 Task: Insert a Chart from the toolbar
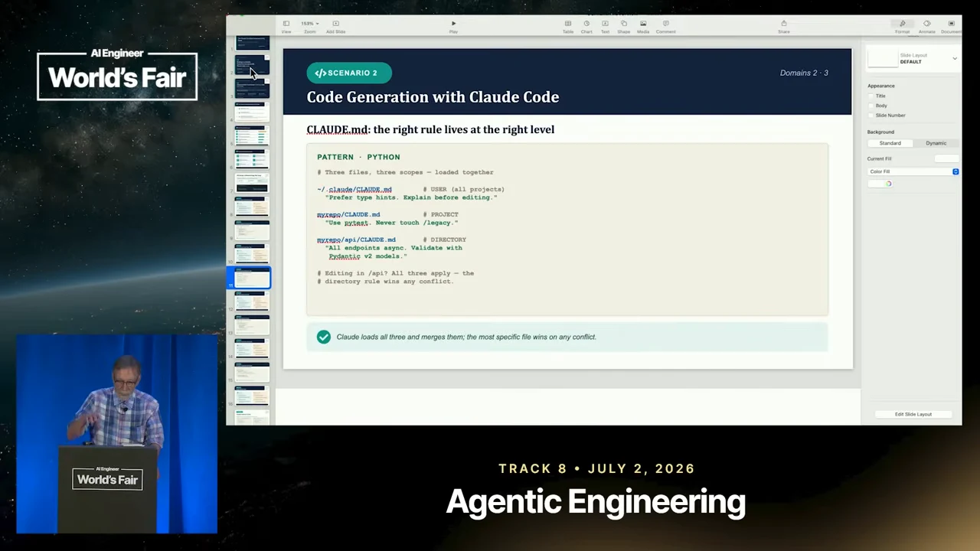pyautogui.click(x=586, y=27)
